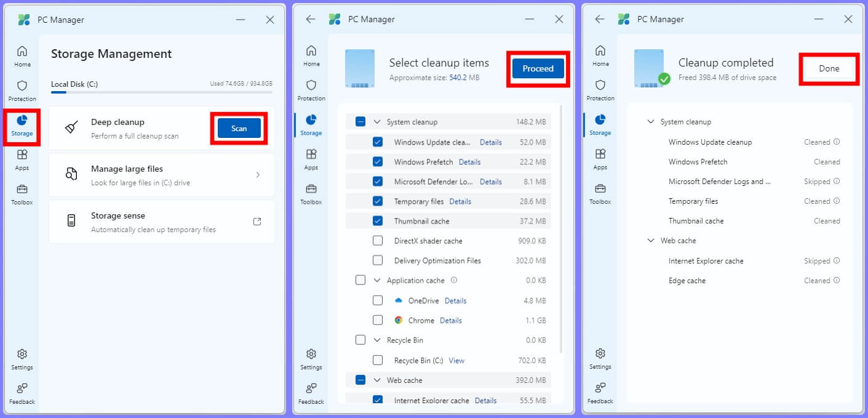The width and height of the screenshot is (868, 418).
Task: Open Feedback in the left window sidebar
Action: (x=22, y=393)
